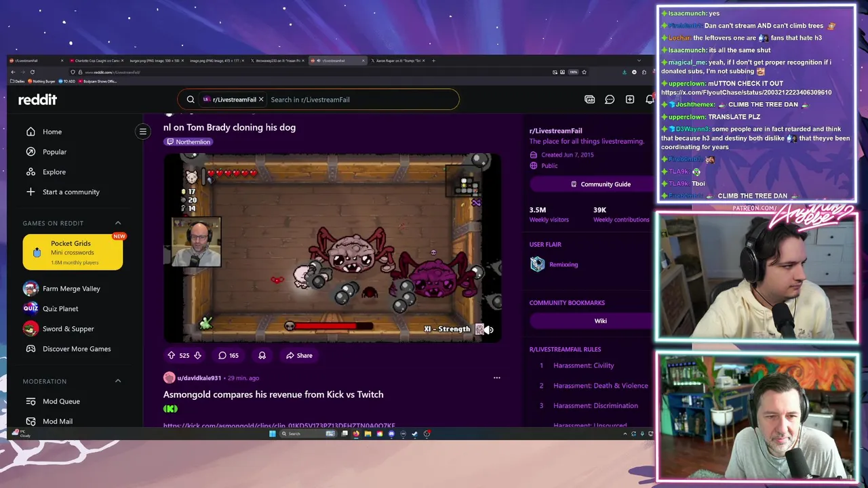The width and height of the screenshot is (868, 488).
Task: Share the Tom Brady post
Action: (299, 355)
